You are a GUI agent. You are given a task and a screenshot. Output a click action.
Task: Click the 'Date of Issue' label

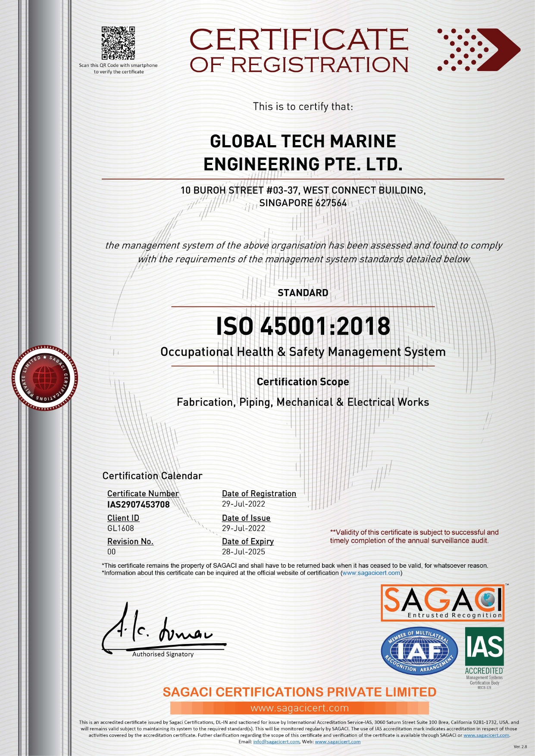[x=246, y=518]
